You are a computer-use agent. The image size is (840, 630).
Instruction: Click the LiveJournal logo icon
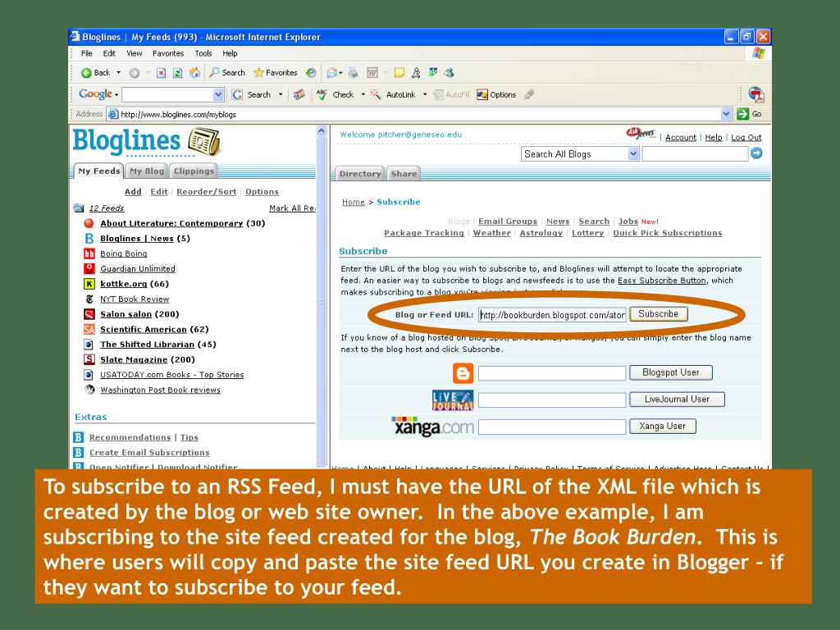coord(453,399)
